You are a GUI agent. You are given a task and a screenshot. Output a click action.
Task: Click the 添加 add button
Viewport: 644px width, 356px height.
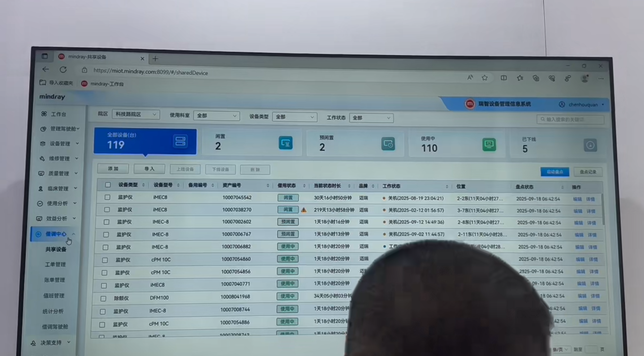(x=113, y=169)
